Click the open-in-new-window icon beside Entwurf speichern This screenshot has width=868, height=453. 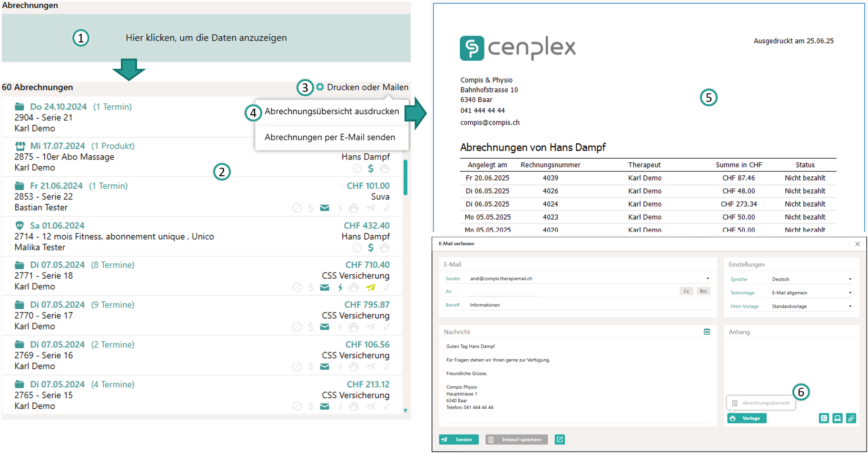(560, 439)
